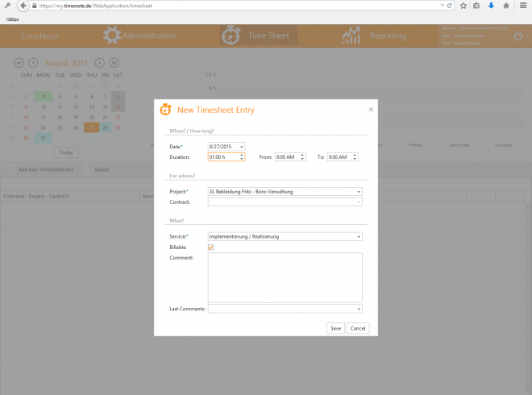Go to the browser home page
The image size is (532, 395).
tap(505, 6)
